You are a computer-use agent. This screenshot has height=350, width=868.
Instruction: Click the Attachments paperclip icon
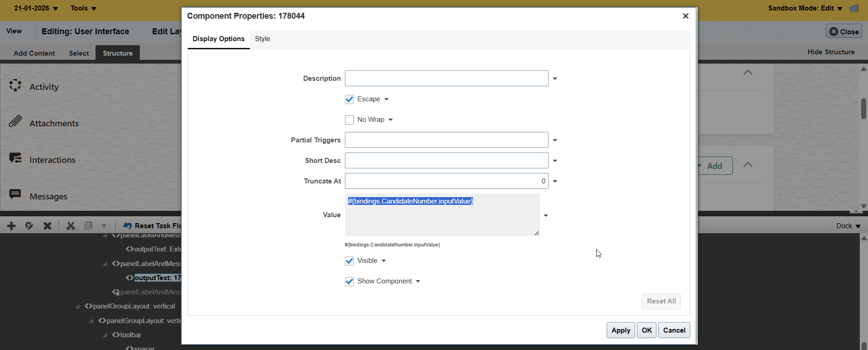(x=16, y=122)
